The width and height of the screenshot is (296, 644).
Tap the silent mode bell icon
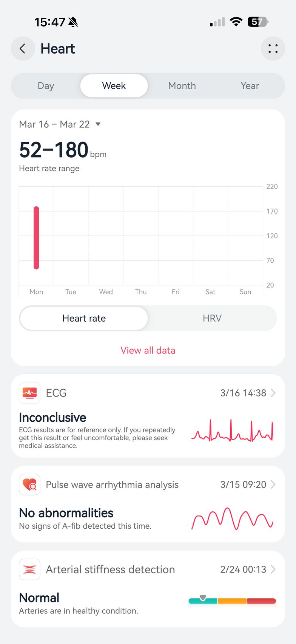pos(73,22)
